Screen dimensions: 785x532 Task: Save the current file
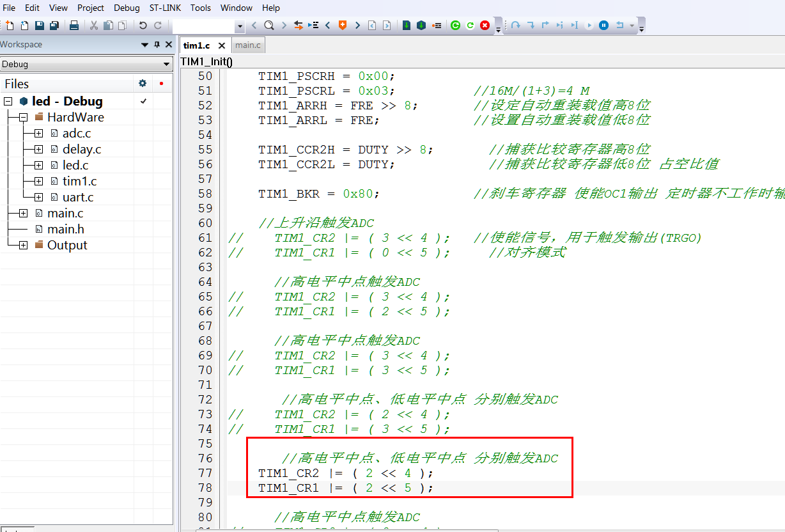[40, 26]
